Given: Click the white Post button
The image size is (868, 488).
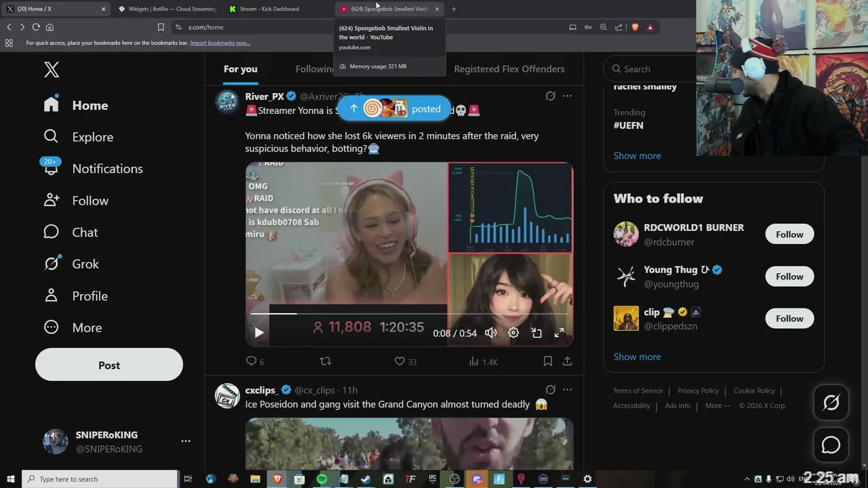Looking at the screenshot, I should click(x=109, y=365).
